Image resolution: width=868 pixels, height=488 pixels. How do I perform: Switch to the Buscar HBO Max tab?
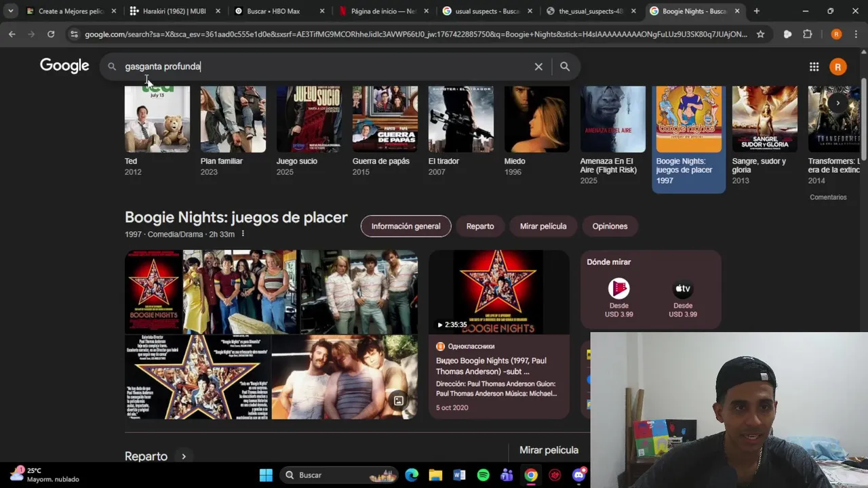pyautogui.click(x=273, y=11)
